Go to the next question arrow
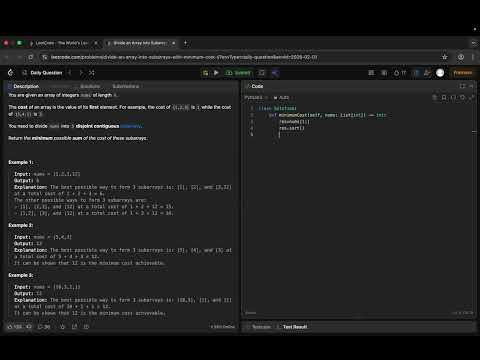This screenshot has width=480, height=360. pyautogui.click(x=81, y=73)
